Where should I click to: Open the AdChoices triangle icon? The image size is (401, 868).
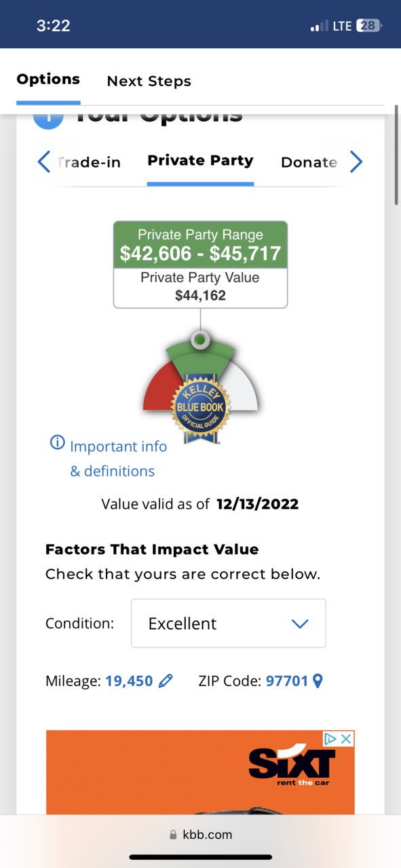[x=330, y=738]
